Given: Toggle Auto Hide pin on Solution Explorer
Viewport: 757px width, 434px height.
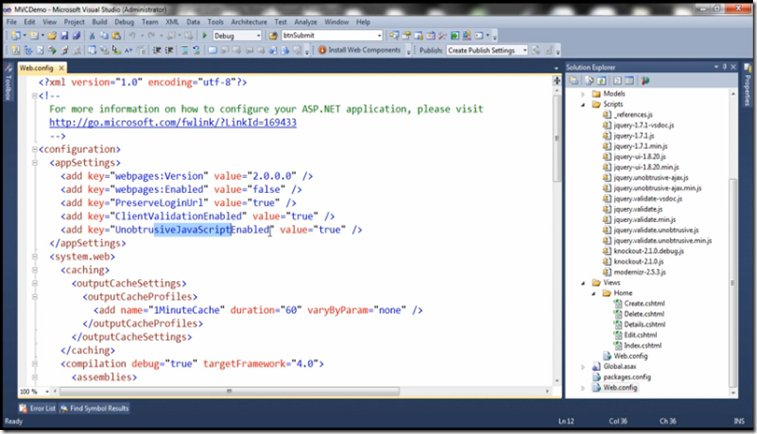Looking at the screenshot, I should click(725, 67).
